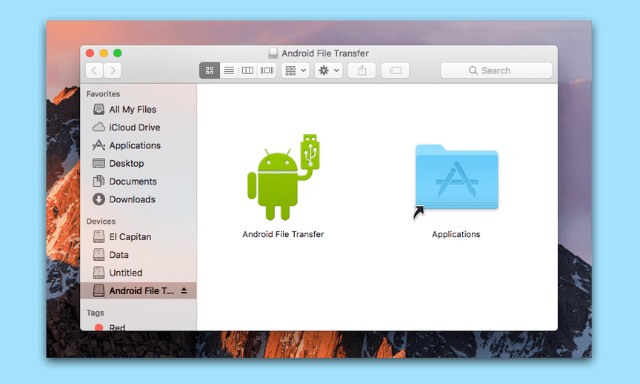
Task: Open the Action gear menu
Action: pos(329,71)
